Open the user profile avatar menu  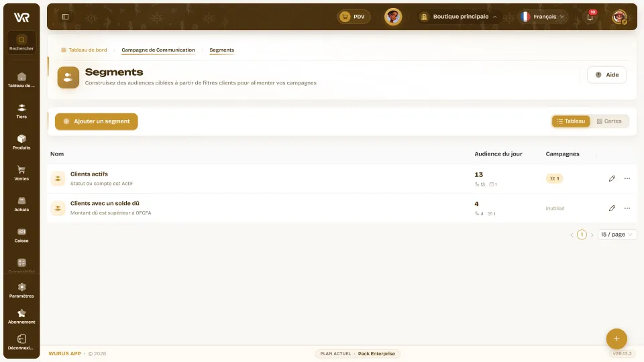click(x=619, y=17)
